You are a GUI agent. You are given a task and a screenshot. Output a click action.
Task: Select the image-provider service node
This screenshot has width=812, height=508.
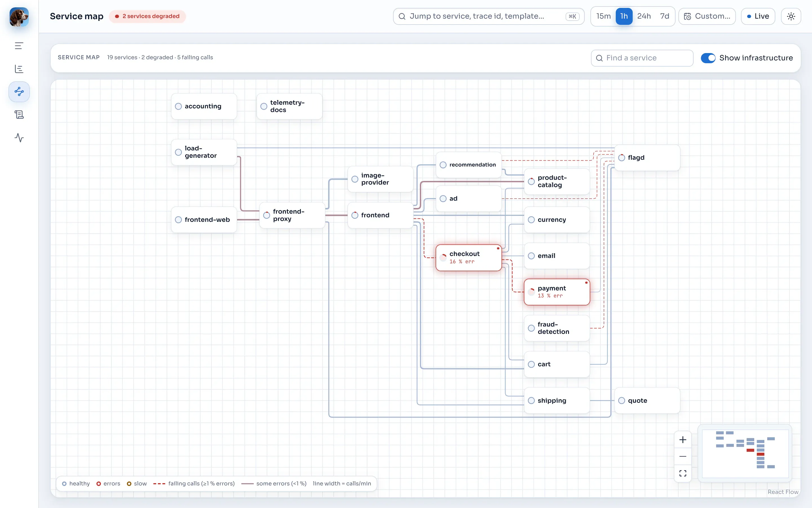tap(380, 179)
